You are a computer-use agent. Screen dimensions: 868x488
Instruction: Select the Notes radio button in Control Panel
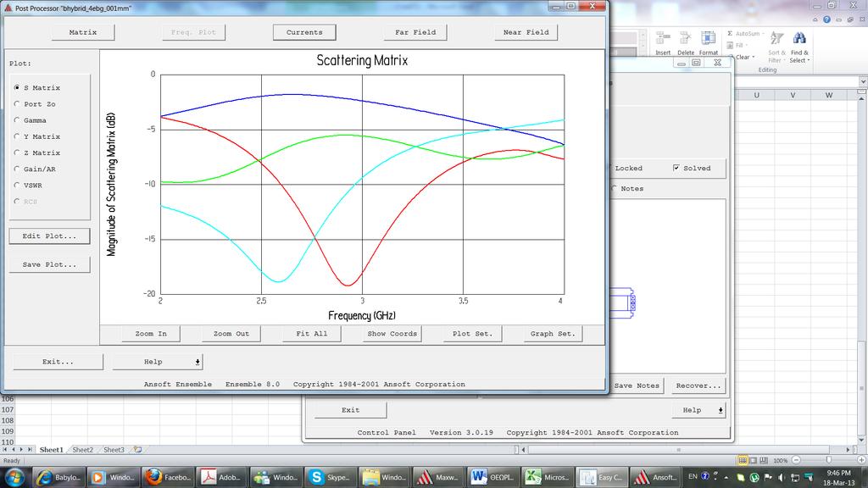614,189
